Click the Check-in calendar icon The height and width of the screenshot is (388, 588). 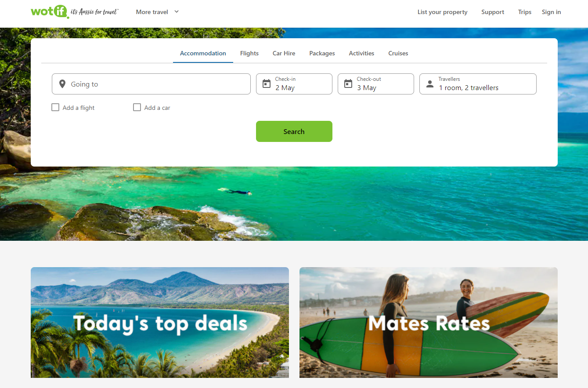pos(267,83)
